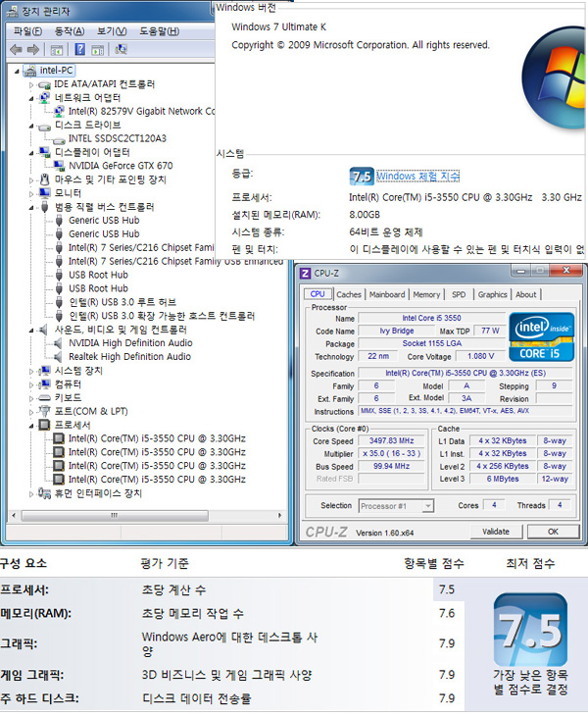Click the Back arrow in Device Manager toolbar

click(16, 49)
